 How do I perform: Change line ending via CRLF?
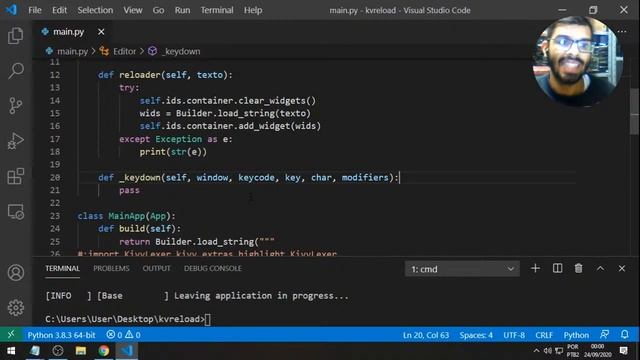544,335
